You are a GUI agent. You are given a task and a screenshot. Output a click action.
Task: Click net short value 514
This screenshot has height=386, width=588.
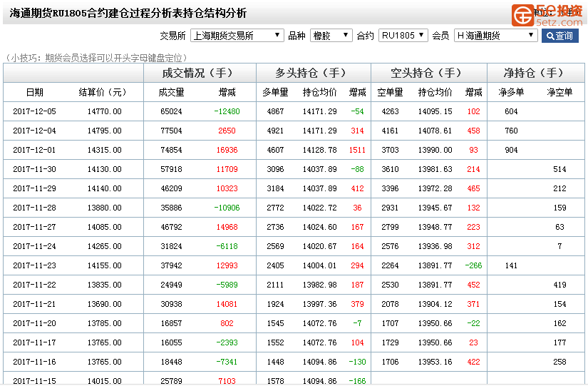click(x=559, y=169)
